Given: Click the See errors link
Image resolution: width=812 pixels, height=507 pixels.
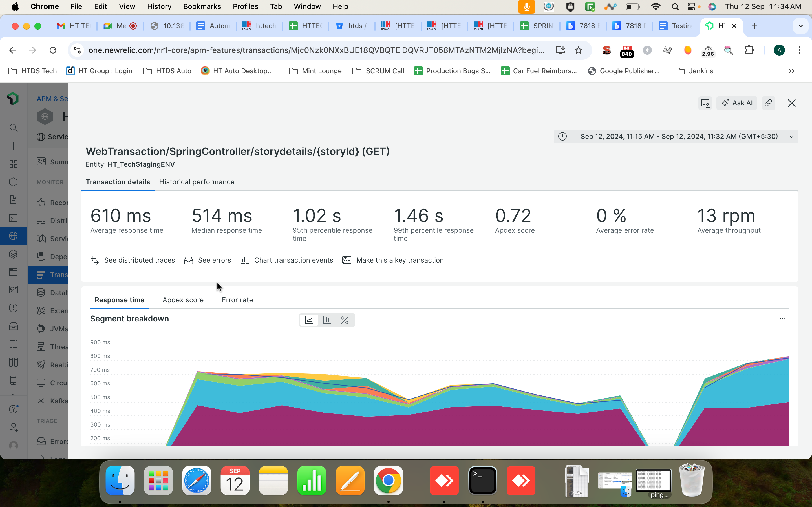Looking at the screenshot, I should pyautogui.click(x=214, y=260).
